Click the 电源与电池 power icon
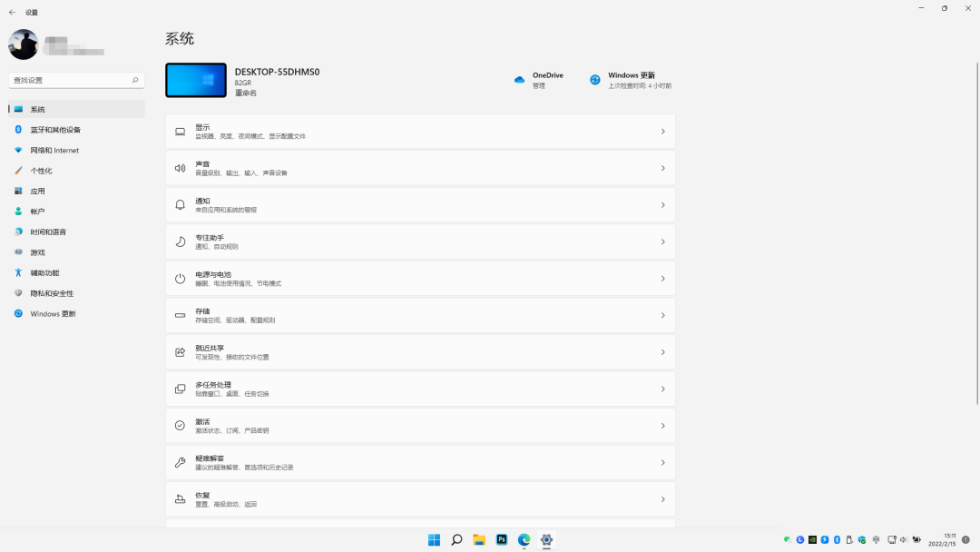The width and height of the screenshot is (980, 552). click(x=180, y=279)
